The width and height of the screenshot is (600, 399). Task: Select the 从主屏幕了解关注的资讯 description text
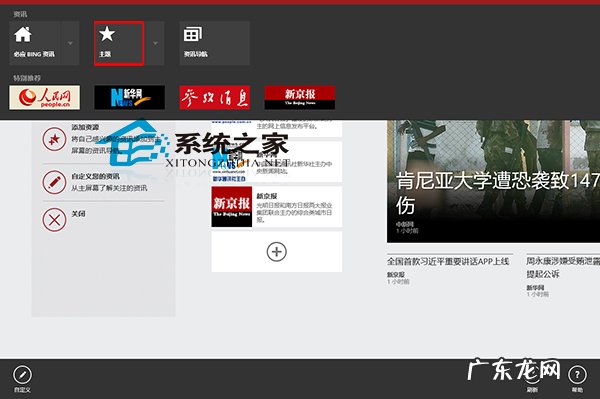[x=109, y=188]
